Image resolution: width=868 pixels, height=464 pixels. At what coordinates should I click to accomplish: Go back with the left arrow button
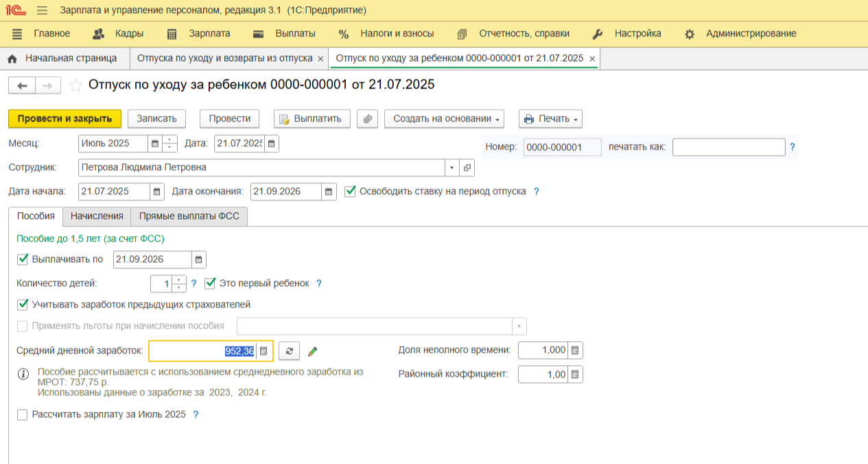22,85
